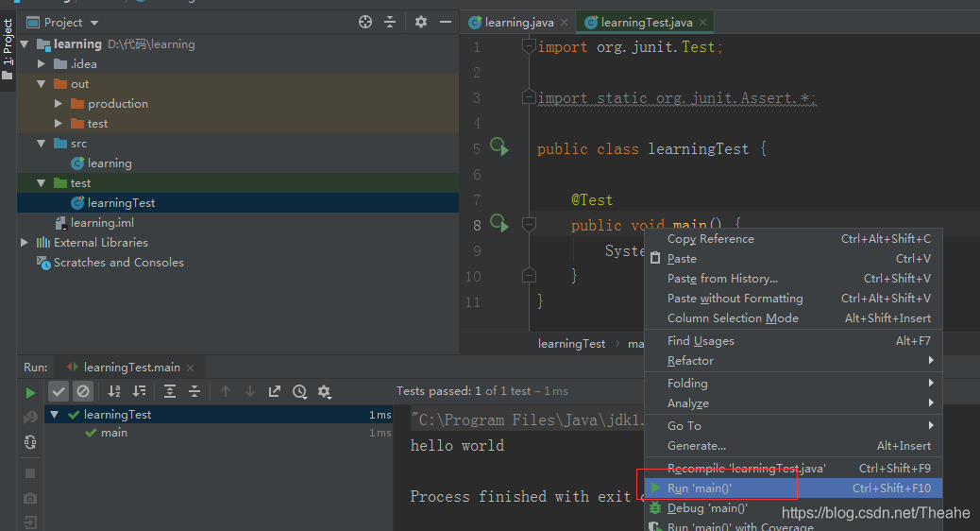Close the learning.java tab
The width and height of the screenshot is (980, 531).
565,23
